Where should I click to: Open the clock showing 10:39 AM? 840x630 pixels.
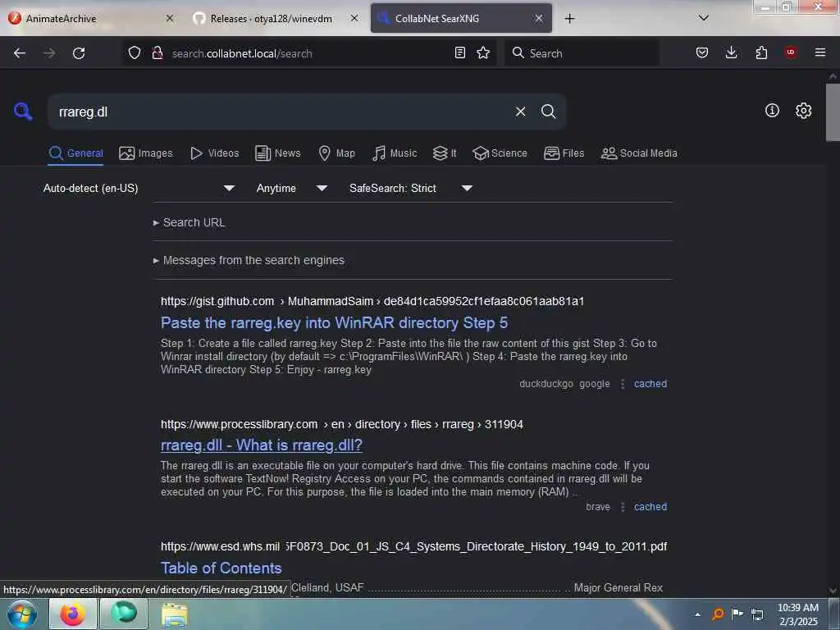click(798, 614)
